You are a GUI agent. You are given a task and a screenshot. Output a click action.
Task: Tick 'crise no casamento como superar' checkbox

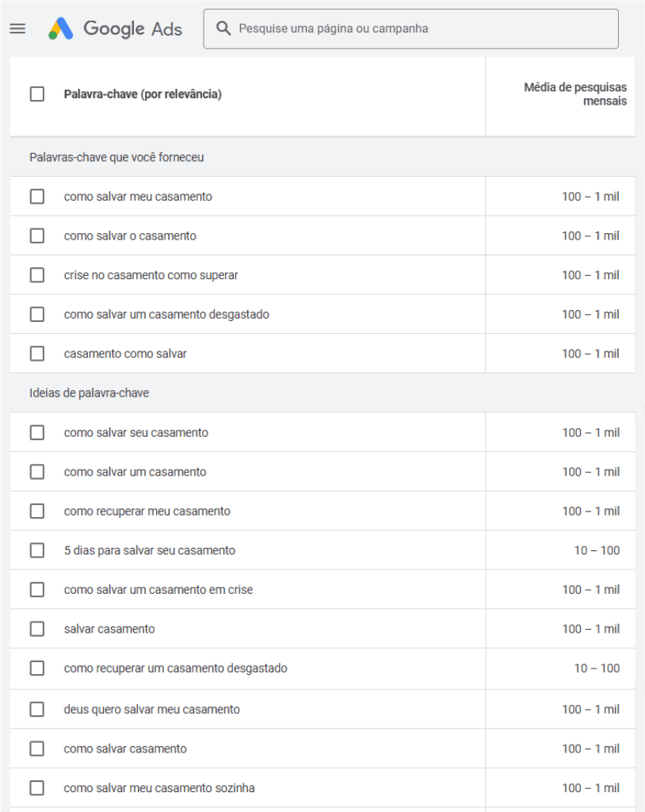coord(37,275)
